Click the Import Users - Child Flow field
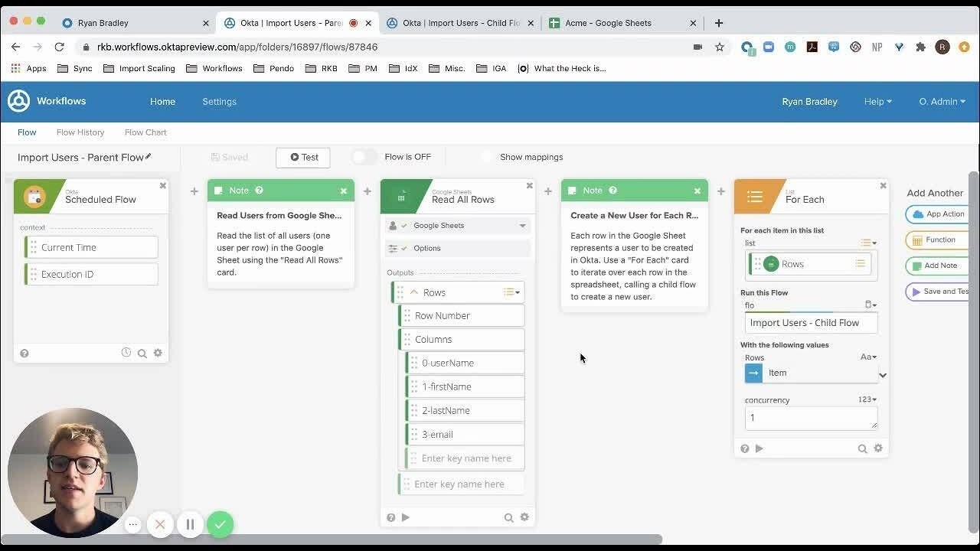 (x=812, y=323)
